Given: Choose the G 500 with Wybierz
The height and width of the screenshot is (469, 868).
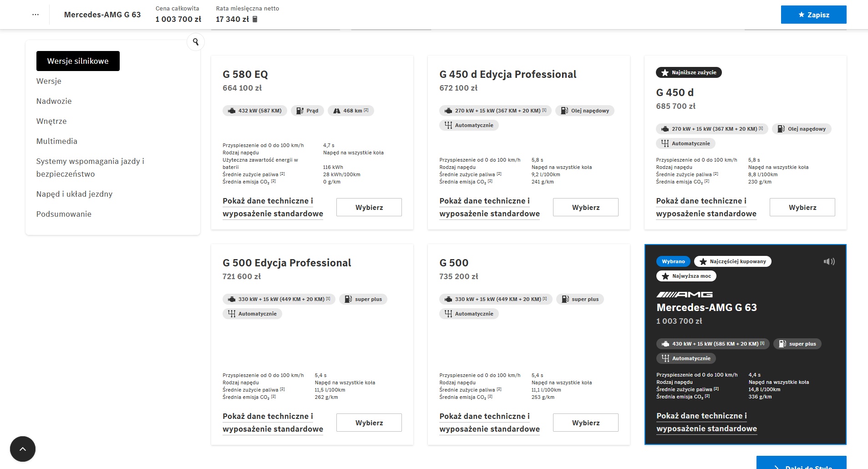Looking at the screenshot, I should 586,423.
